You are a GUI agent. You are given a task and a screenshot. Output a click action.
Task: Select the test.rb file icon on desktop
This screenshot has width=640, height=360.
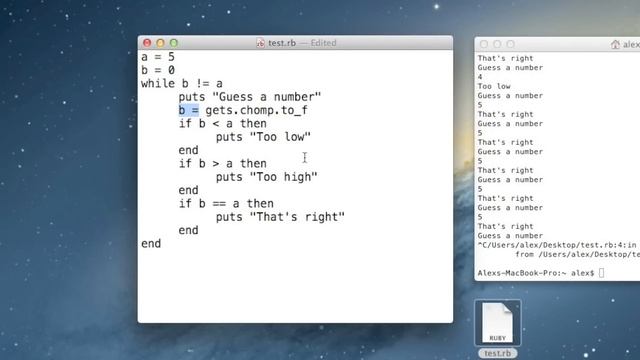coord(498,322)
